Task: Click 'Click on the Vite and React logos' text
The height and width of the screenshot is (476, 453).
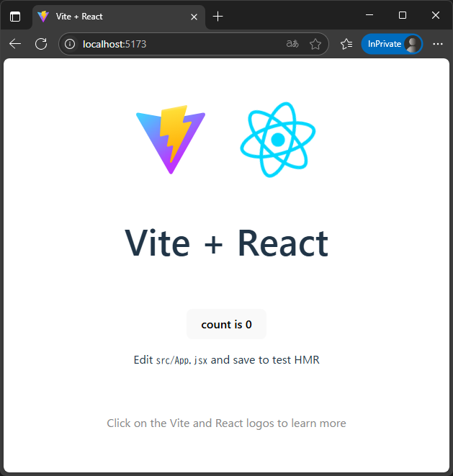Action: [x=226, y=423]
